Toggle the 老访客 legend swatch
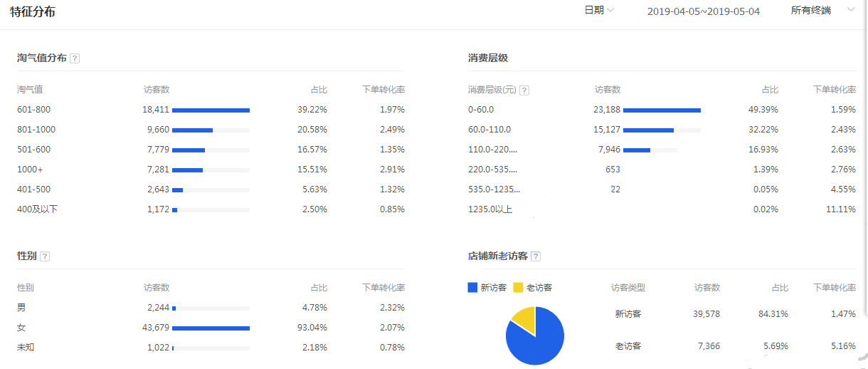Image resolution: width=868 pixels, height=369 pixels. point(518,288)
